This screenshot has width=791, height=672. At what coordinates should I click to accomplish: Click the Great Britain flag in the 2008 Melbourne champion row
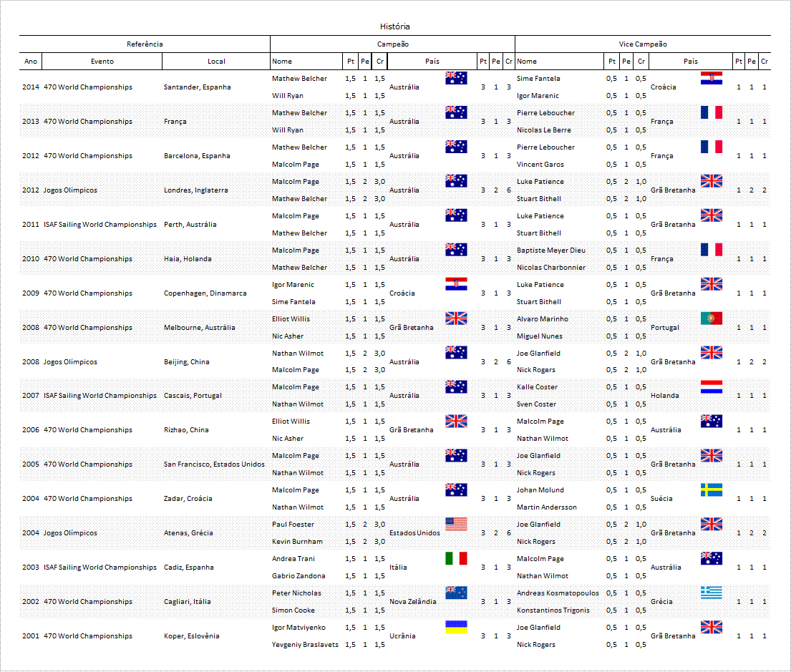click(456, 318)
